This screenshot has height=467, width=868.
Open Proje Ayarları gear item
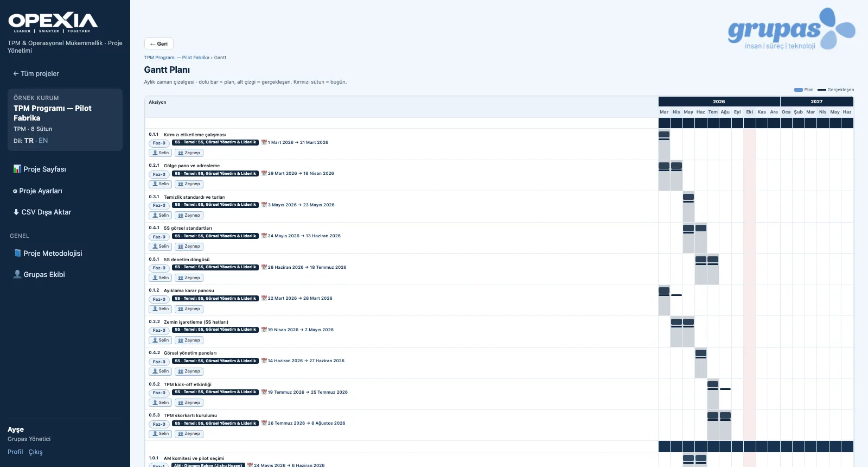(37, 191)
